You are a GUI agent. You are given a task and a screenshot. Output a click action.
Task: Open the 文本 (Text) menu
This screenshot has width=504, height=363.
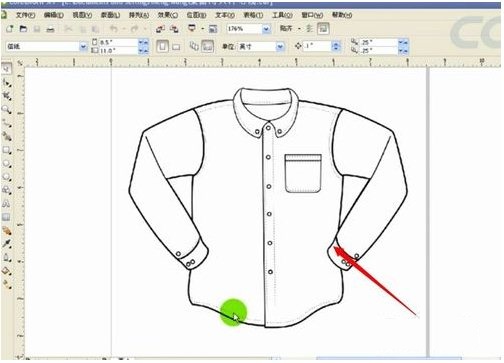(225, 15)
